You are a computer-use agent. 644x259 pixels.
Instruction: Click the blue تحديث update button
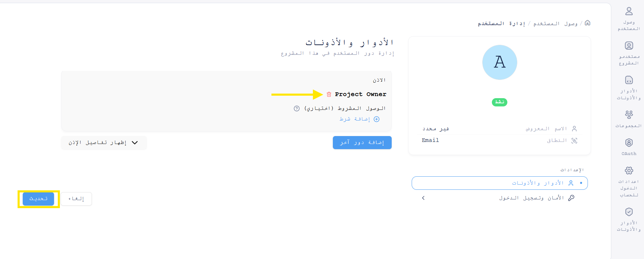pos(38,199)
